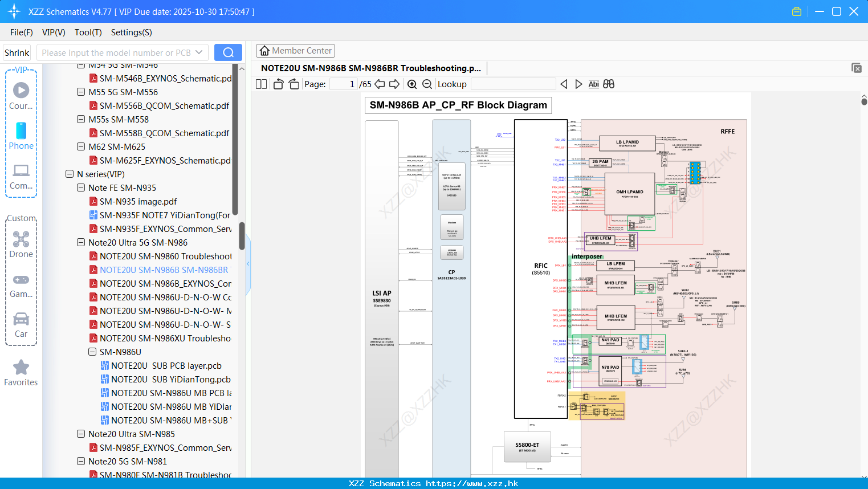This screenshot has width=868, height=489.
Task: Click the tree scrollbar up arrow
Action: point(242,68)
